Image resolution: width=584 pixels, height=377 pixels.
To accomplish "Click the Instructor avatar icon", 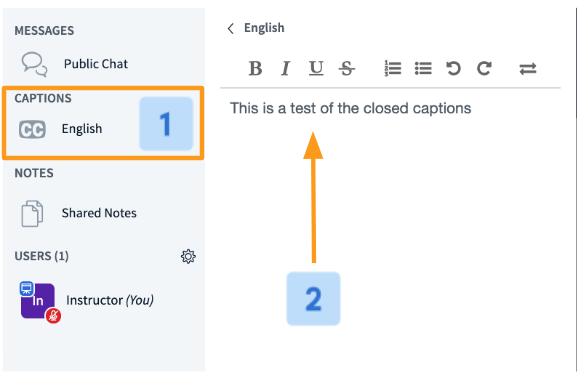I will coord(39,301).
